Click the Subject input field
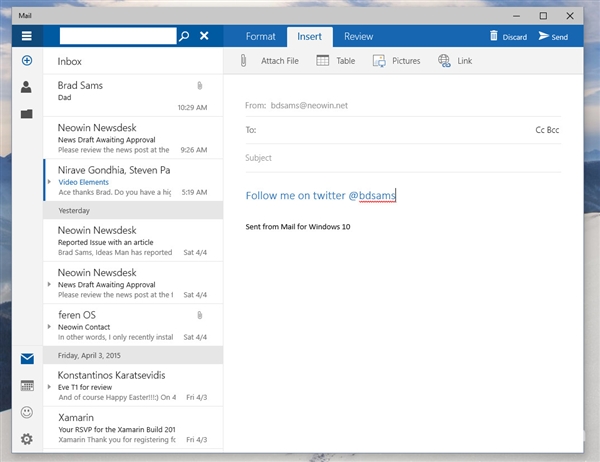Viewport: 600px width, 462px height. (x=400, y=158)
